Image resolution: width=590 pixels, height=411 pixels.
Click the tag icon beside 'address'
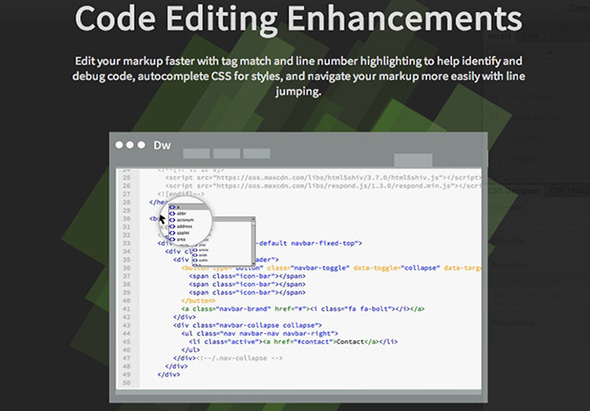172,226
